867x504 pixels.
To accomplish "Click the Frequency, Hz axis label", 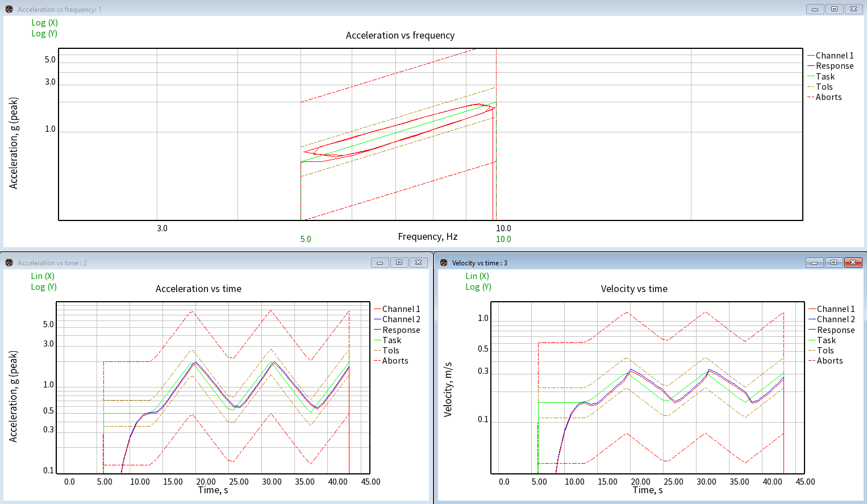I will pyautogui.click(x=428, y=236).
